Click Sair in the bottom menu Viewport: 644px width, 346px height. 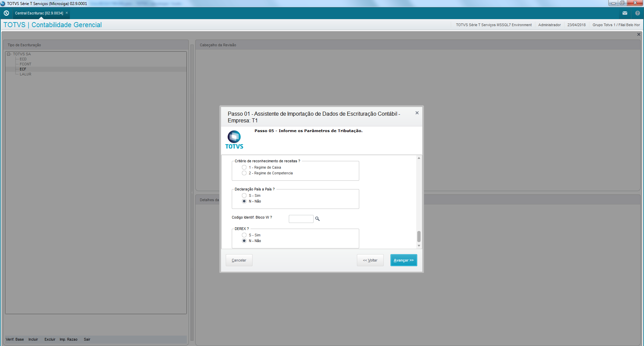click(x=87, y=339)
